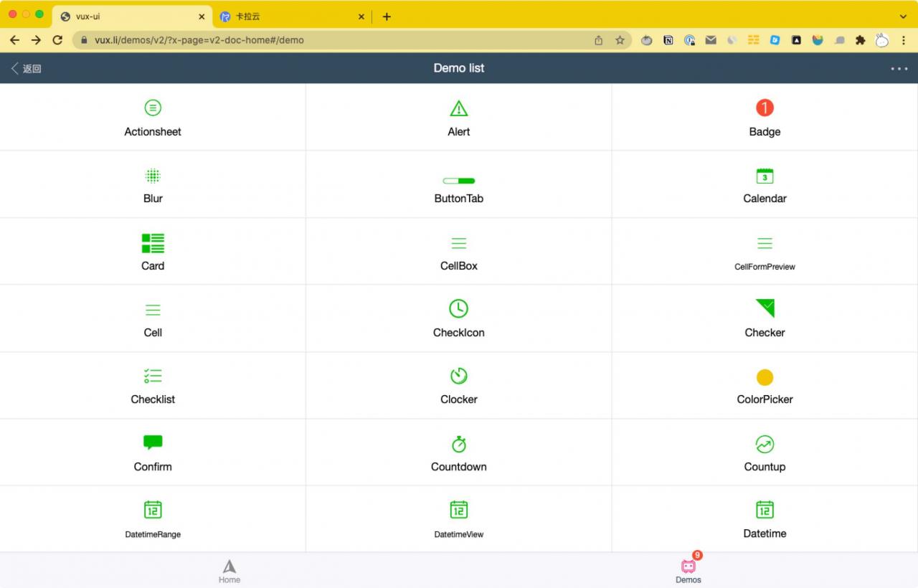Click the share page icon
The width and height of the screenshot is (918, 588).
click(598, 40)
